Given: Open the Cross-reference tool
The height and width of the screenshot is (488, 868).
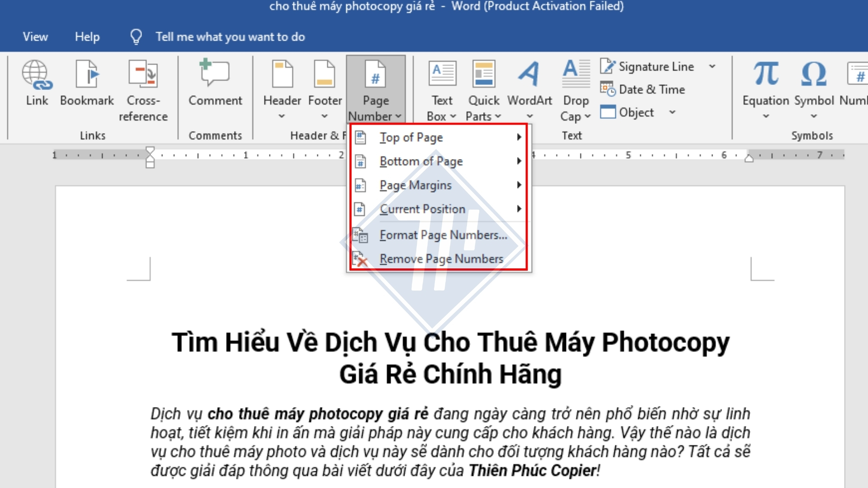Looking at the screenshot, I should tap(143, 74).
